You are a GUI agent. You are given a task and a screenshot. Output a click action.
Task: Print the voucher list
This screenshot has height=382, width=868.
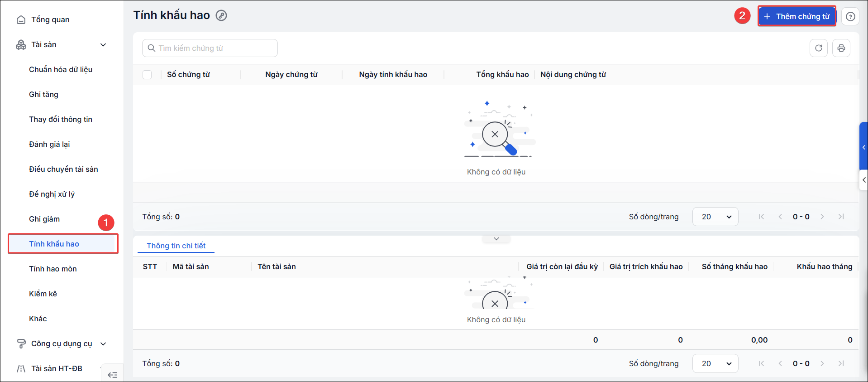[x=841, y=48]
